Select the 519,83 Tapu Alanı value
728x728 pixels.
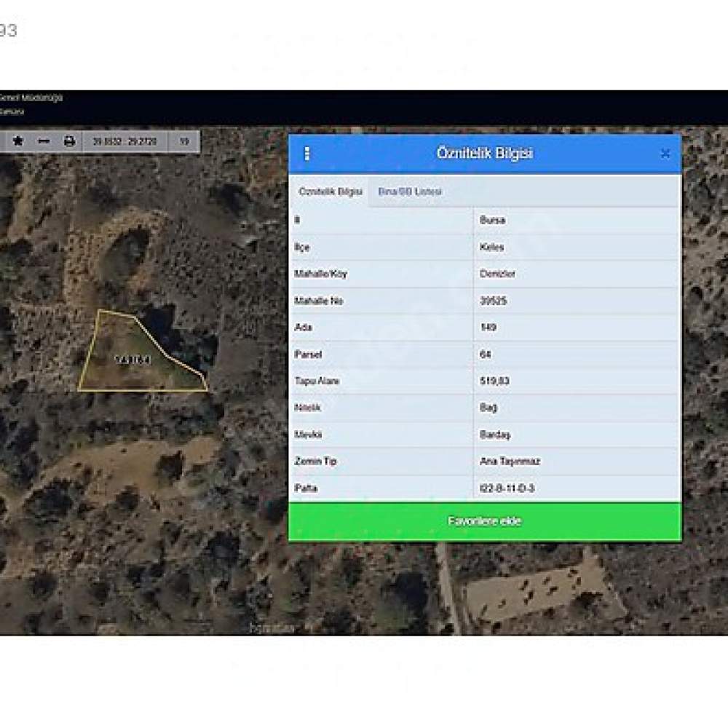(494, 381)
